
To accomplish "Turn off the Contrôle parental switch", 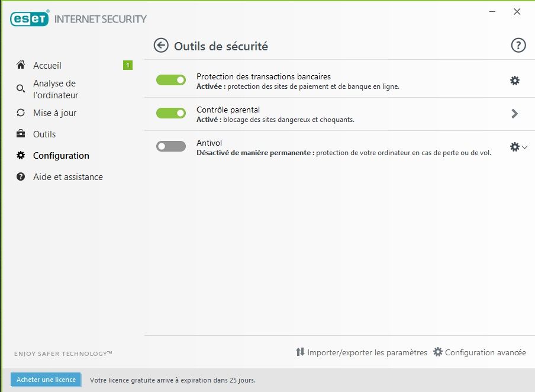I will (171, 113).
